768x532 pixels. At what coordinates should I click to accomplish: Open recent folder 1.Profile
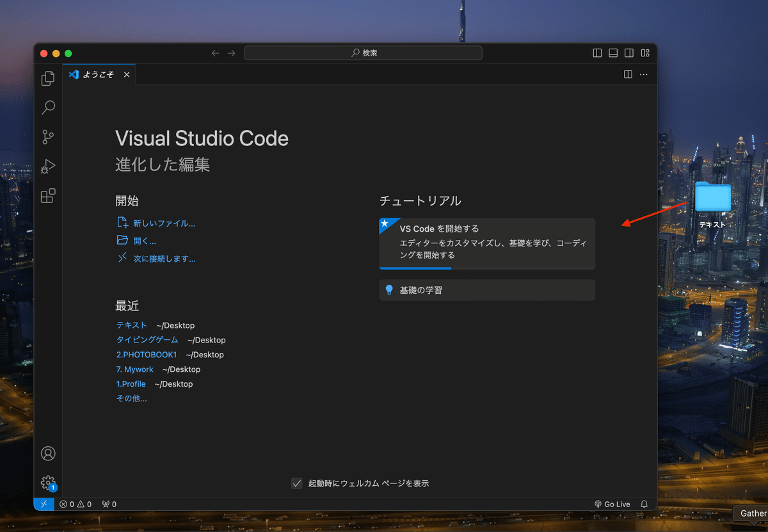(131, 384)
